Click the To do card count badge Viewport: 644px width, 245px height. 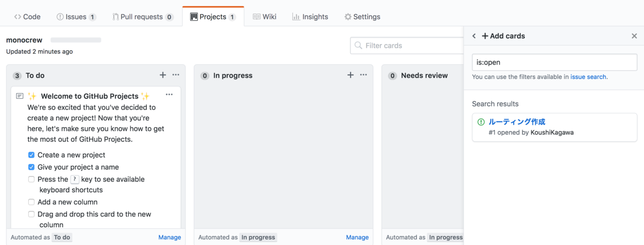(x=17, y=75)
